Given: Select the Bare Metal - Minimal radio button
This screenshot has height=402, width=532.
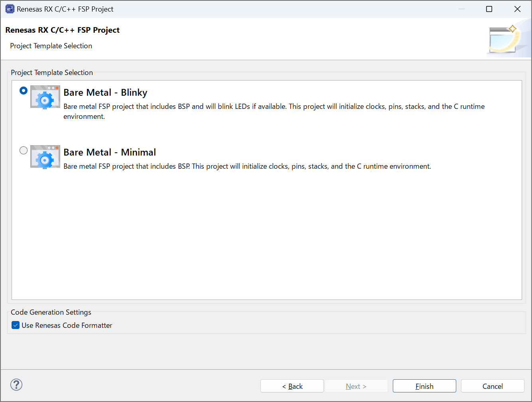Looking at the screenshot, I should (x=24, y=150).
